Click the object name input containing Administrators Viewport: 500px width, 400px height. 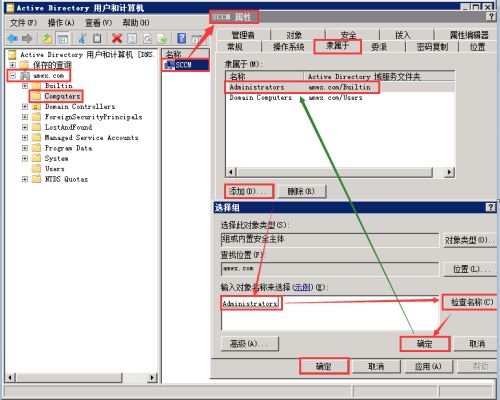[329, 312]
